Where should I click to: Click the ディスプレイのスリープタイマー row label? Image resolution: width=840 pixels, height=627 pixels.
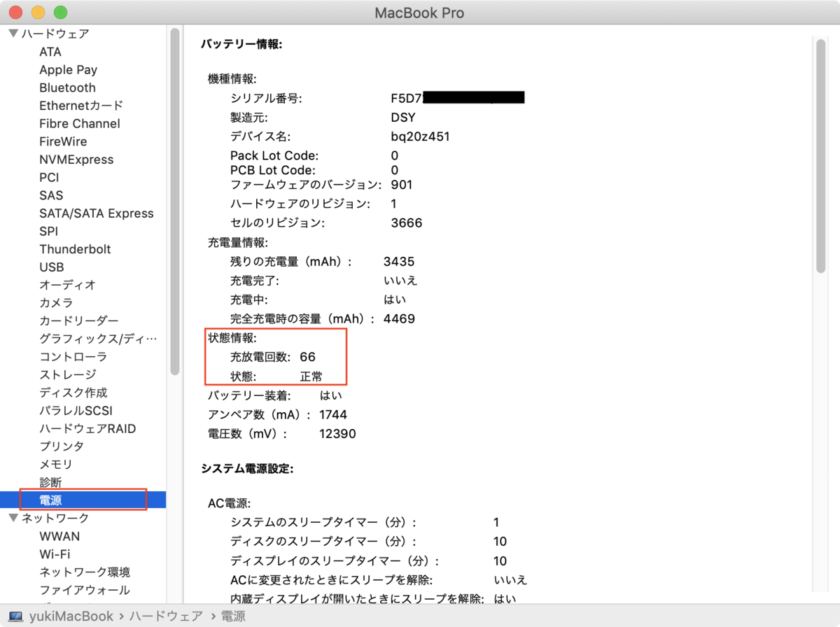(335, 561)
